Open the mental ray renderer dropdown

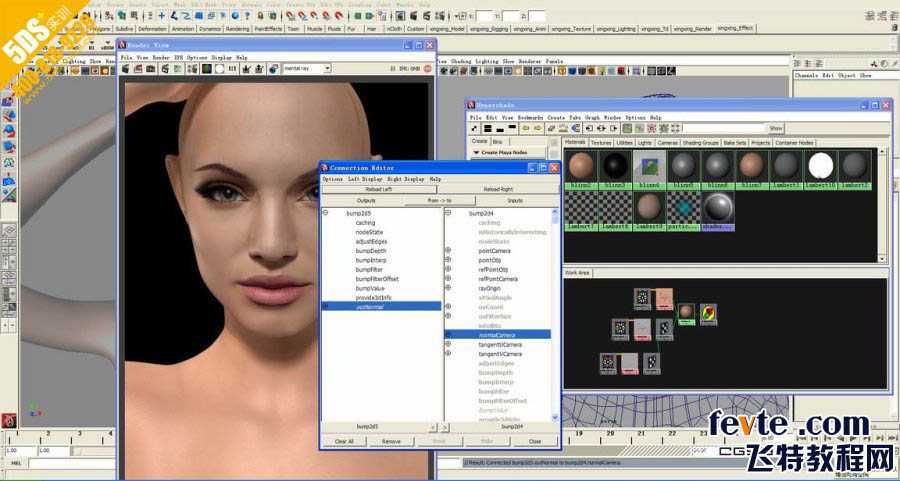coord(307,68)
